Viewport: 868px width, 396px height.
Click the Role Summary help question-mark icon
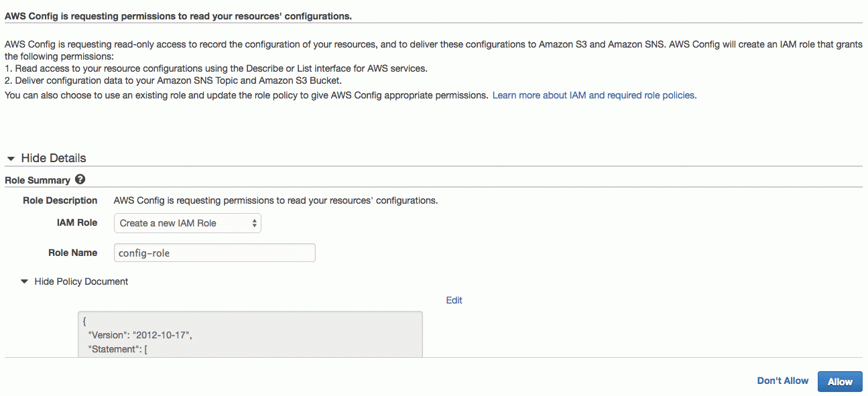80,180
